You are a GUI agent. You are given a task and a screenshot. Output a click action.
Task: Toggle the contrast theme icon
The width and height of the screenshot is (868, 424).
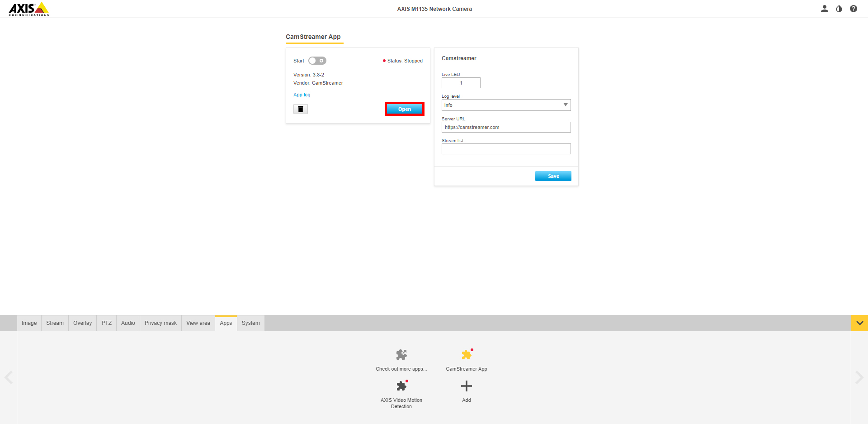pyautogui.click(x=839, y=9)
